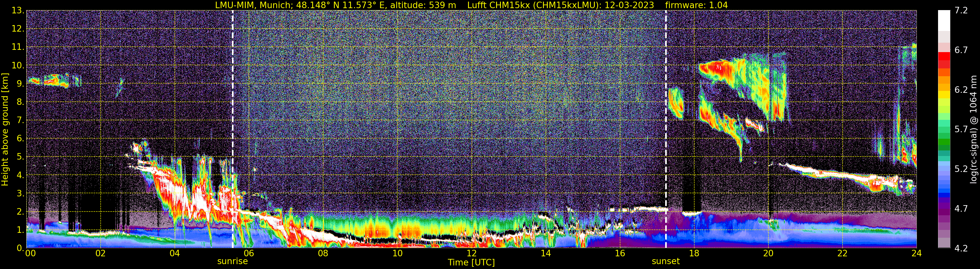The image size is (980, 269).
Task: Click the colorbar value '7.2'
Action: [x=961, y=11]
